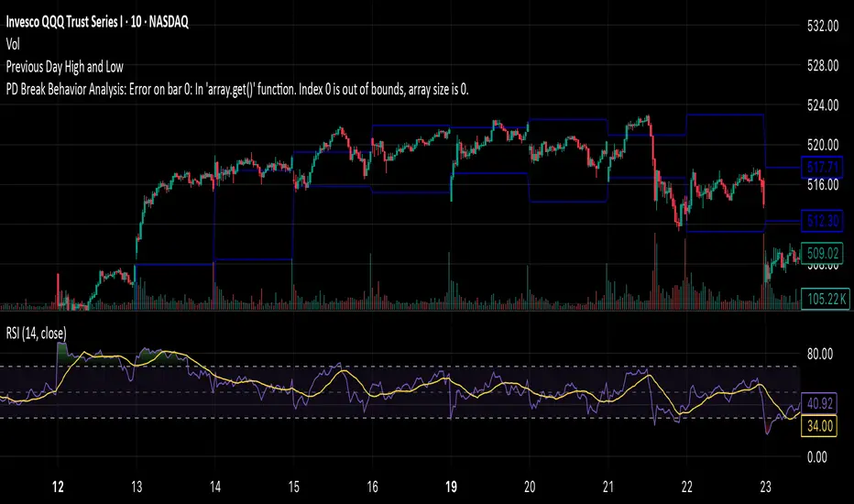Click date 13 on the time axis
The image size is (854, 504).
click(137, 487)
